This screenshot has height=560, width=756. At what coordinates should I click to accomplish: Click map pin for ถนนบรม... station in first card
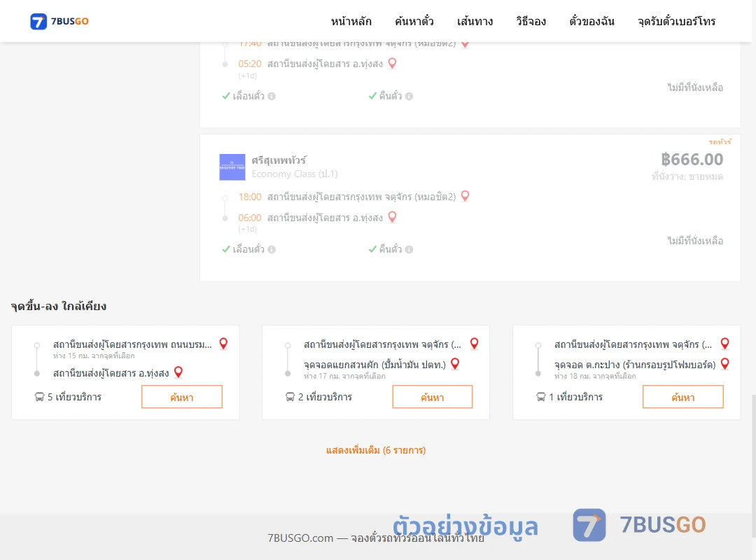(x=223, y=344)
